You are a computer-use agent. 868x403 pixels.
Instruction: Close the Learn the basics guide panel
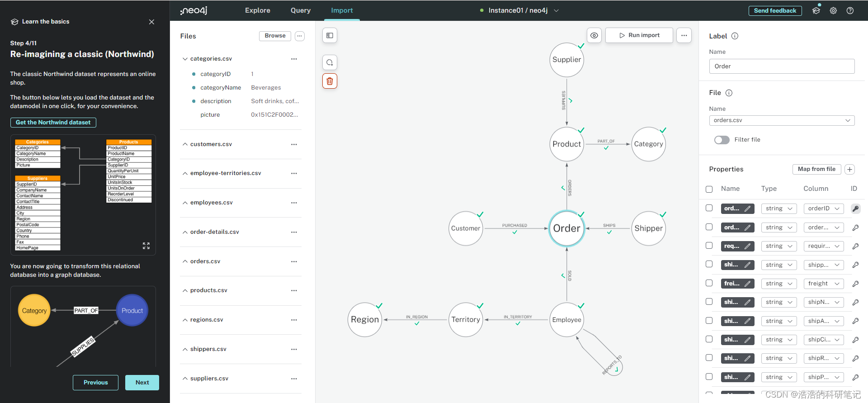point(151,22)
